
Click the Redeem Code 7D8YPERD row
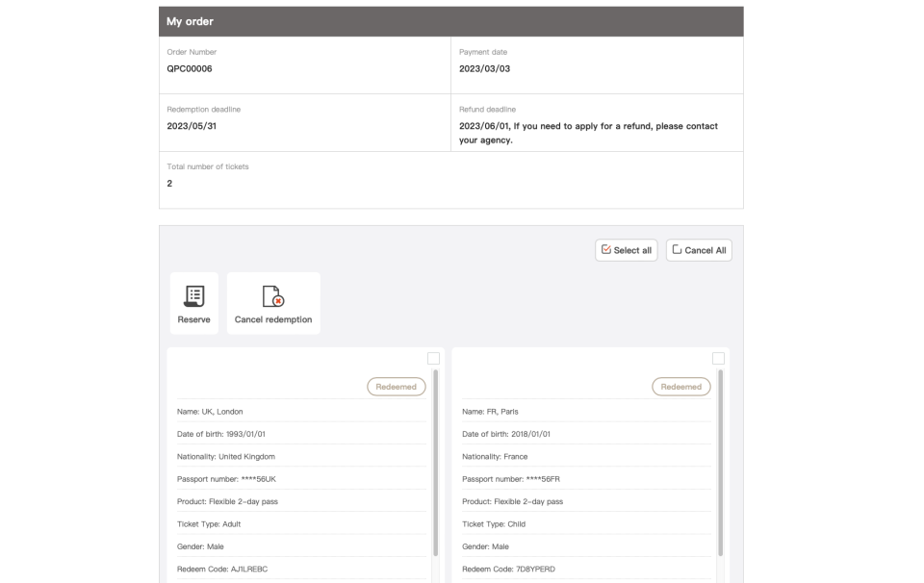586,569
